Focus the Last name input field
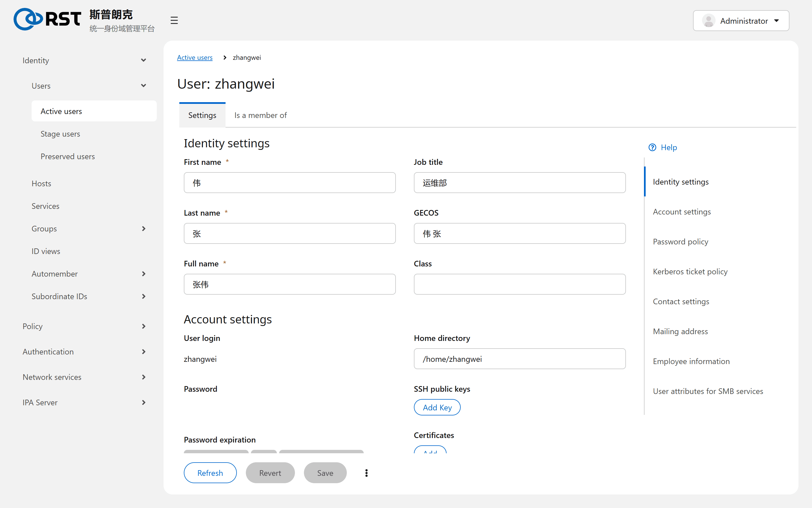 point(290,233)
